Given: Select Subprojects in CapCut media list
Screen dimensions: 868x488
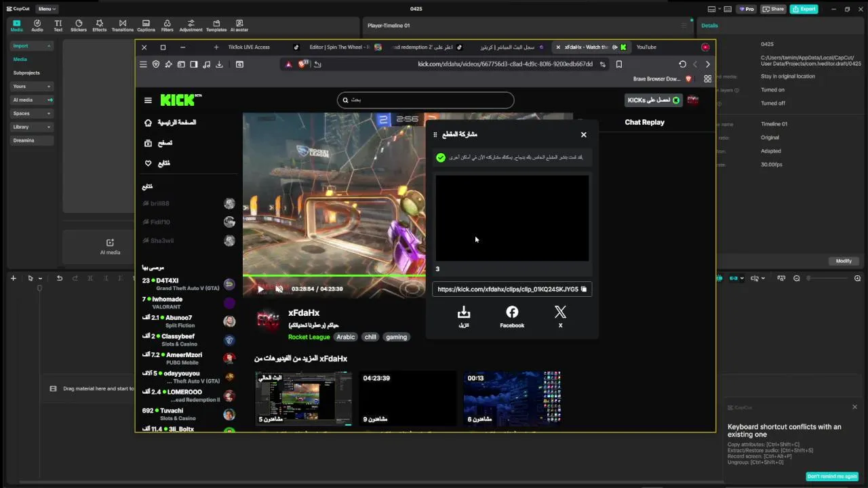Looking at the screenshot, I should click(26, 73).
